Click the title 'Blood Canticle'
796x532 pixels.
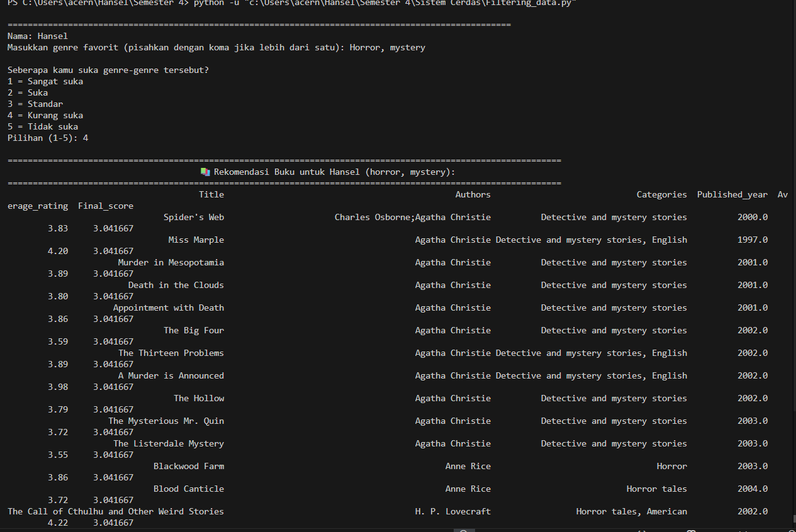[189, 489]
